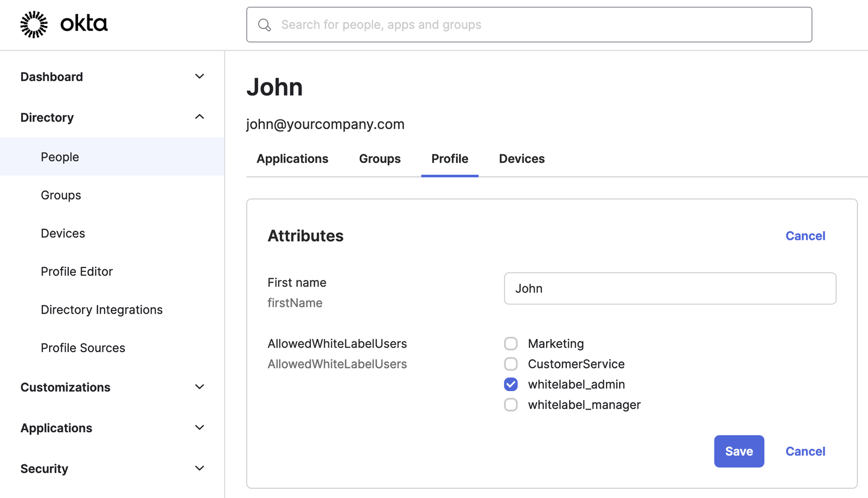Focus the people, apps and groups search field
The width and height of the screenshot is (868, 498).
click(x=529, y=24)
